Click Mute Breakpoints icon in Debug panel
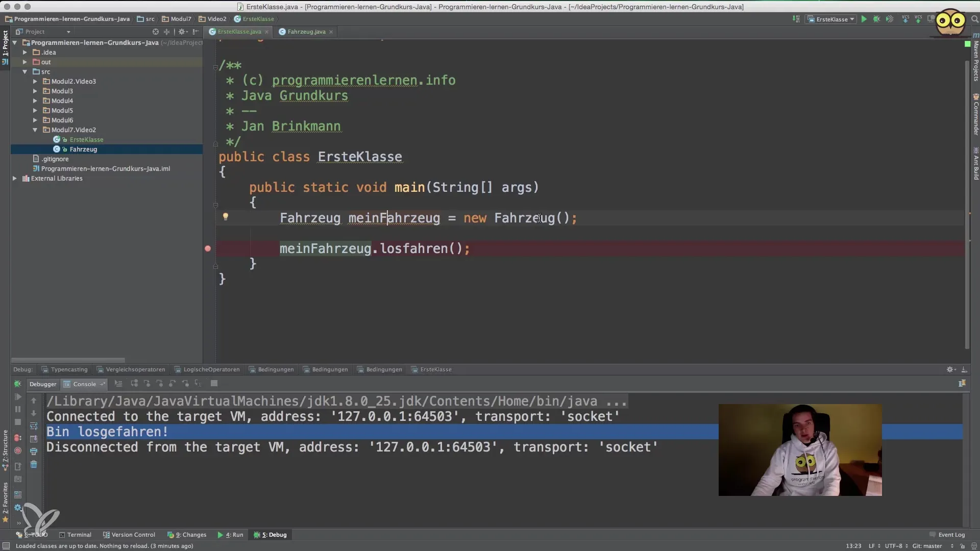 [18, 450]
